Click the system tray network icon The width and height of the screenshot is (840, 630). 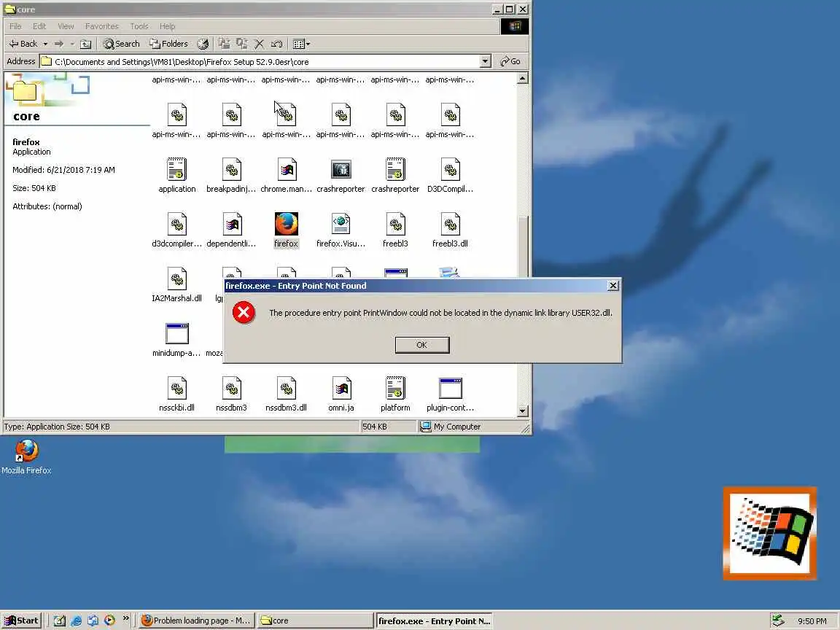pos(779,621)
